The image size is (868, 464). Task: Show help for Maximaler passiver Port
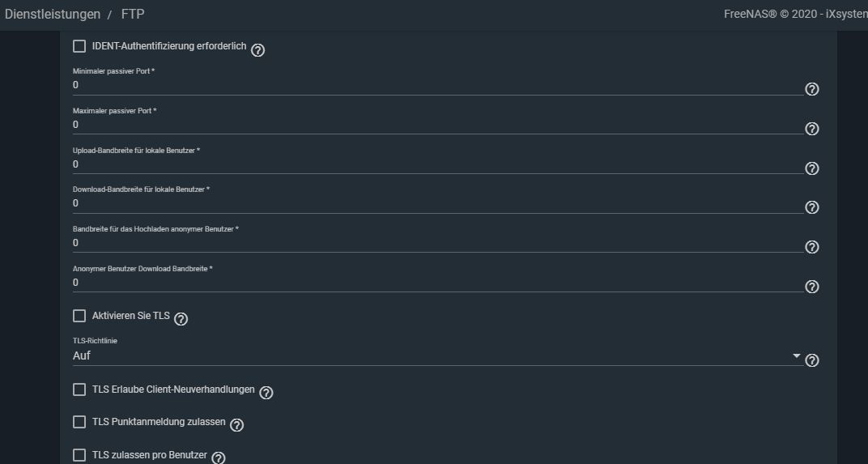(x=811, y=129)
